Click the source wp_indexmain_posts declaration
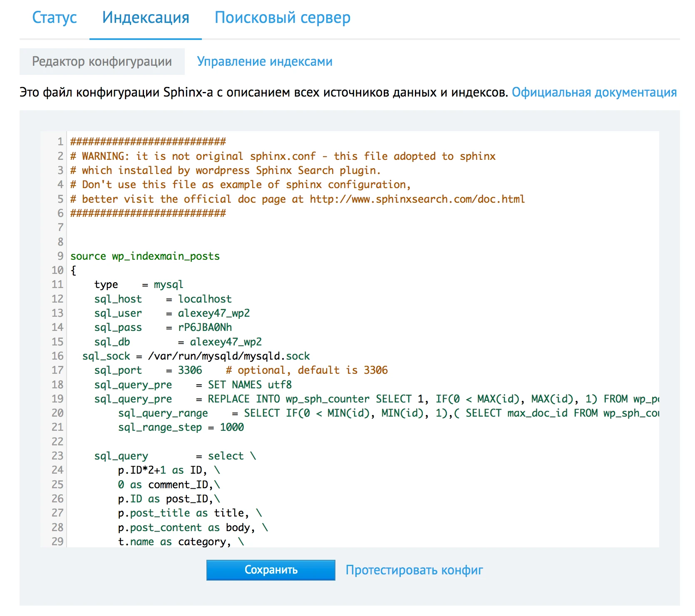Screen dimensions: 695x616 coord(145,256)
